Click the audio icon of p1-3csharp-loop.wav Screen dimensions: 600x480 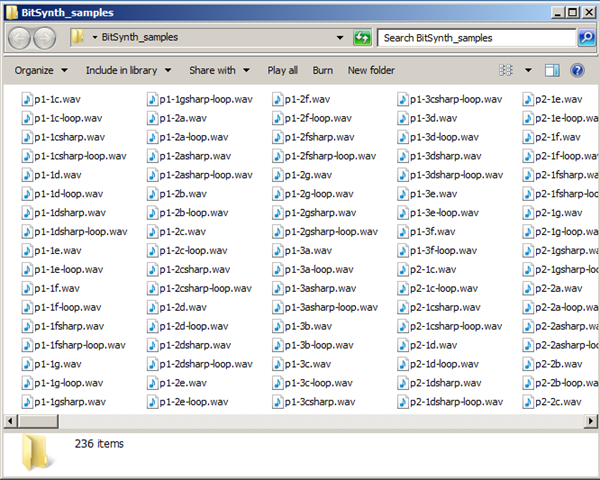pyautogui.click(x=403, y=99)
